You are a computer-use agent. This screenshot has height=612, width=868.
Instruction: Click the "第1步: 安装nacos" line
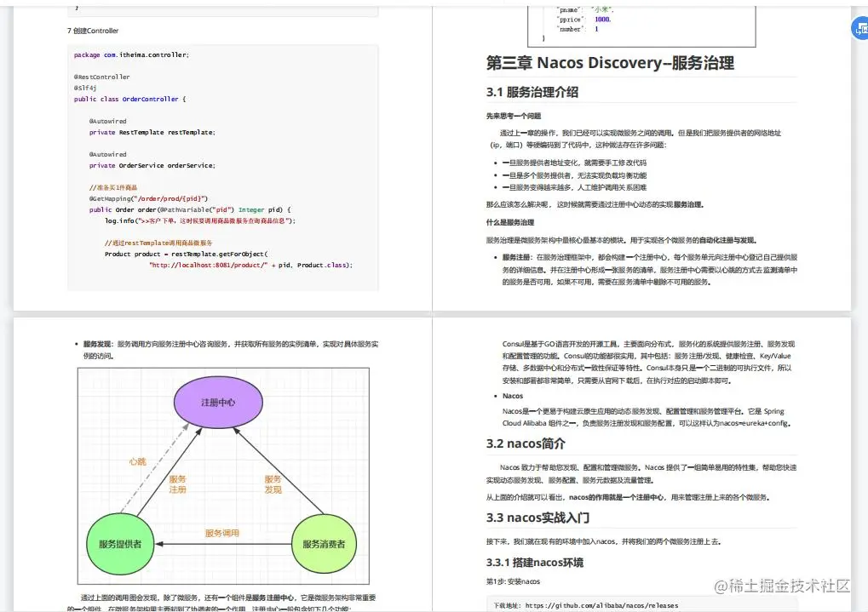click(x=513, y=581)
